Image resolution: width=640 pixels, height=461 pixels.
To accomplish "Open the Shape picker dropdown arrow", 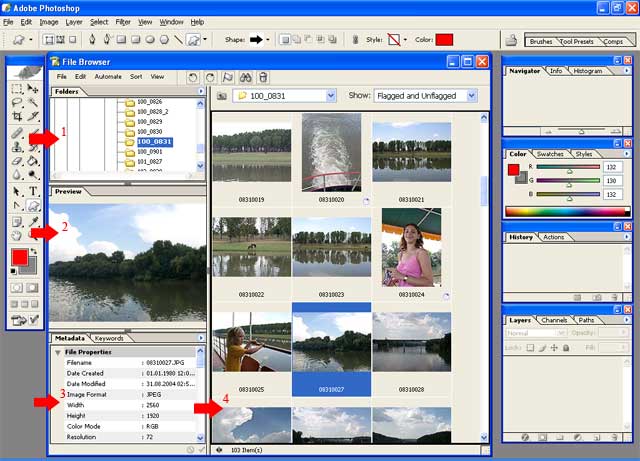I will click(268, 40).
